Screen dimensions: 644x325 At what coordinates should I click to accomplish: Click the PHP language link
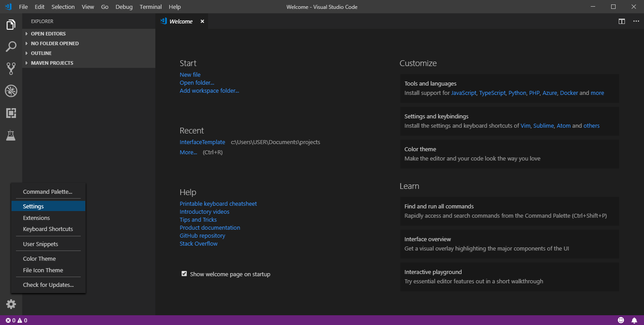[534, 93]
